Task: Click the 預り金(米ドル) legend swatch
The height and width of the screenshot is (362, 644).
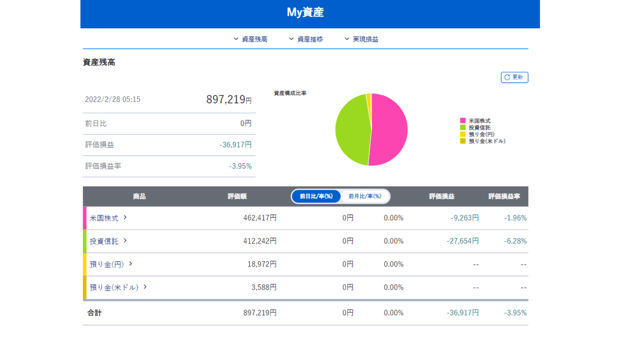Action: pyautogui.click(x=463, y=141)
